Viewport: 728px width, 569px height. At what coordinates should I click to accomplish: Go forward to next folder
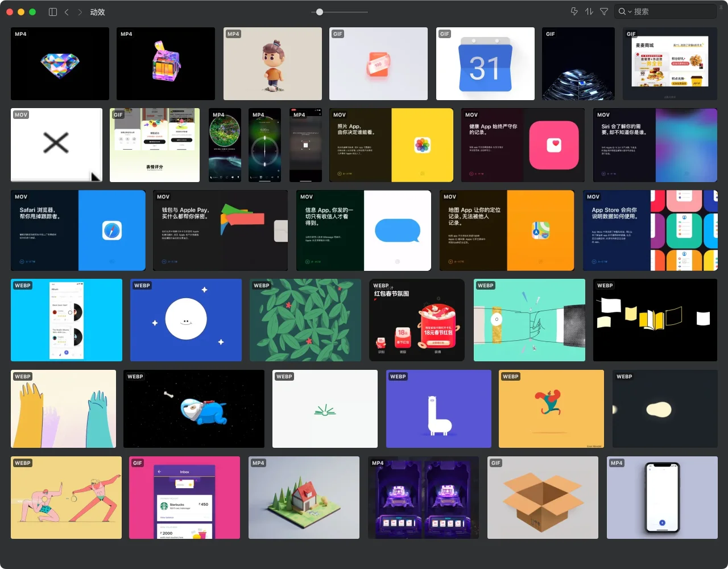(x=80, y=12)
